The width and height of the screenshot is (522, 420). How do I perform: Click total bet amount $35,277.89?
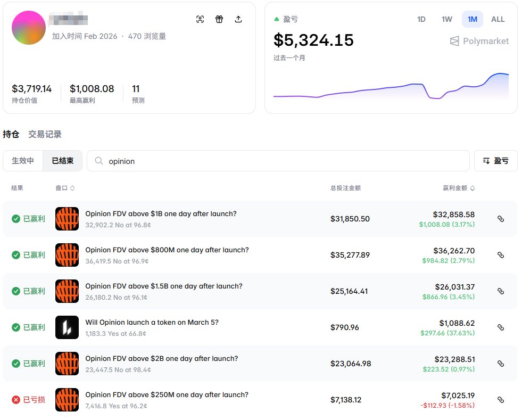click(350, 255)
